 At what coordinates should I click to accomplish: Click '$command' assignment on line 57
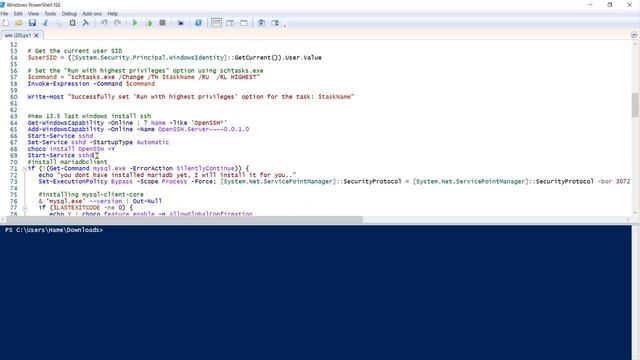pos(42,77)
